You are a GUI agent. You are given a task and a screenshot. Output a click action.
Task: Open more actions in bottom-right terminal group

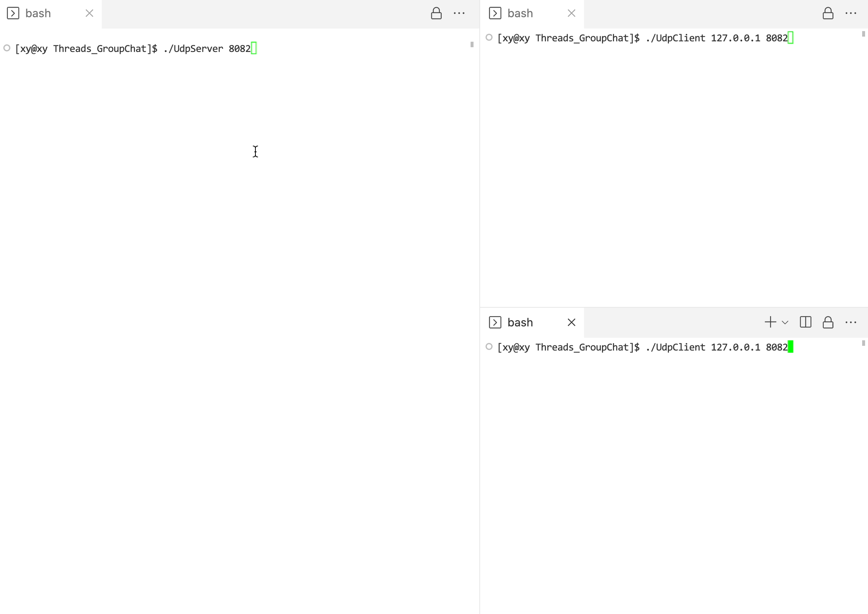pos(850,322)
